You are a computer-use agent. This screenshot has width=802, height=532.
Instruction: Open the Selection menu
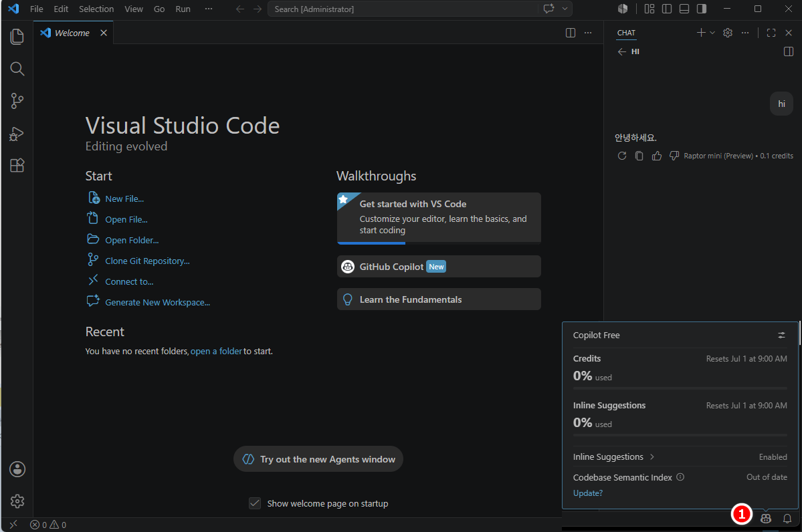[x=96, y=9]
